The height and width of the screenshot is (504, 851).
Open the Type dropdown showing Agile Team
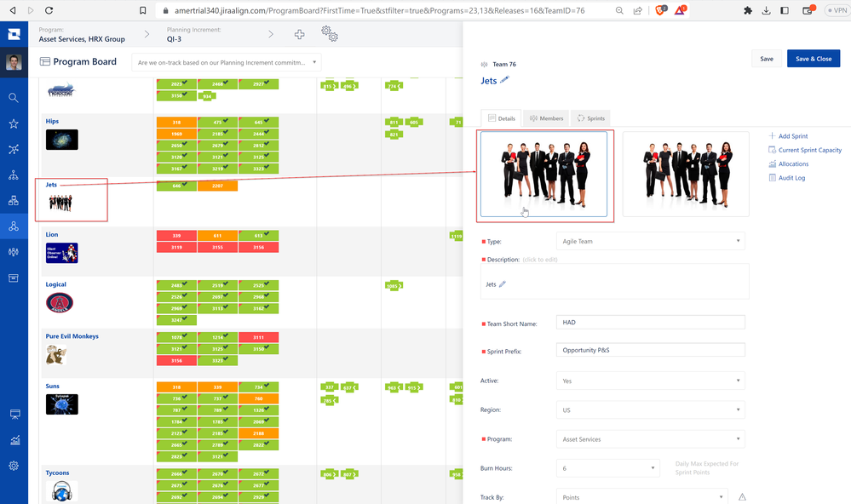coord(650,240)
